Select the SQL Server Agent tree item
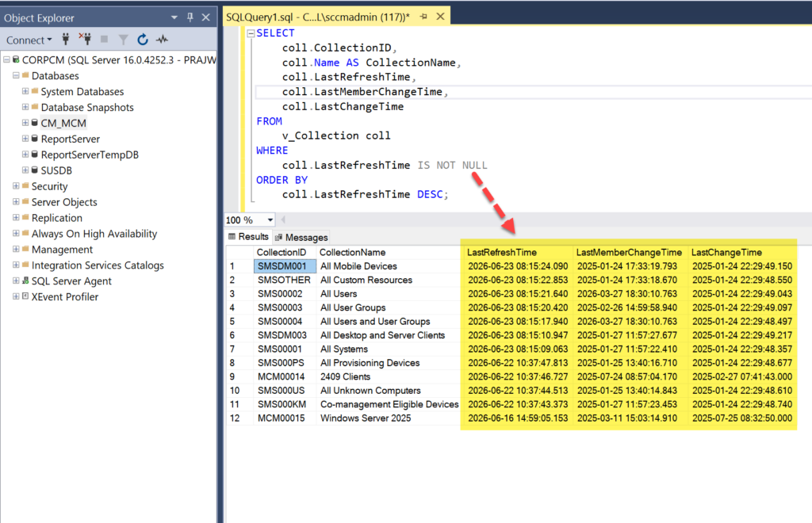This screenshot has width=812, height=523. pos(71,281)
